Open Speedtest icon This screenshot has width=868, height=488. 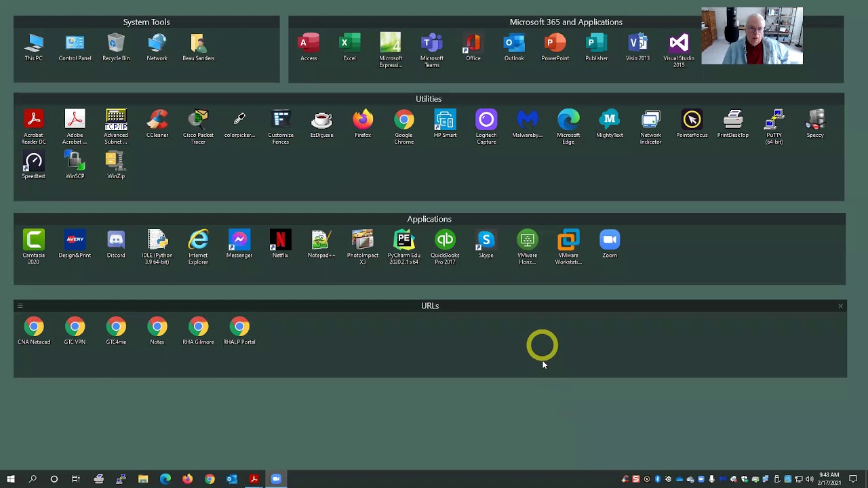point(33,166)
